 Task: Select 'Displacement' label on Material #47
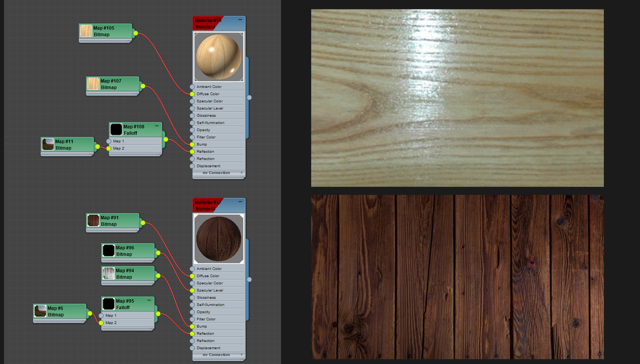tap(209, 348)
